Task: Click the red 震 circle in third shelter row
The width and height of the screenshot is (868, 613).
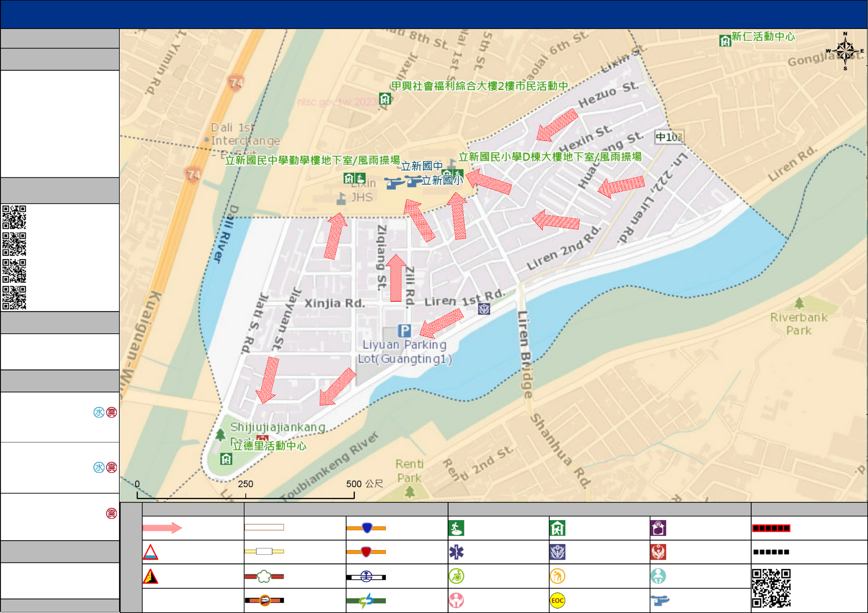Action: [112, 513]
